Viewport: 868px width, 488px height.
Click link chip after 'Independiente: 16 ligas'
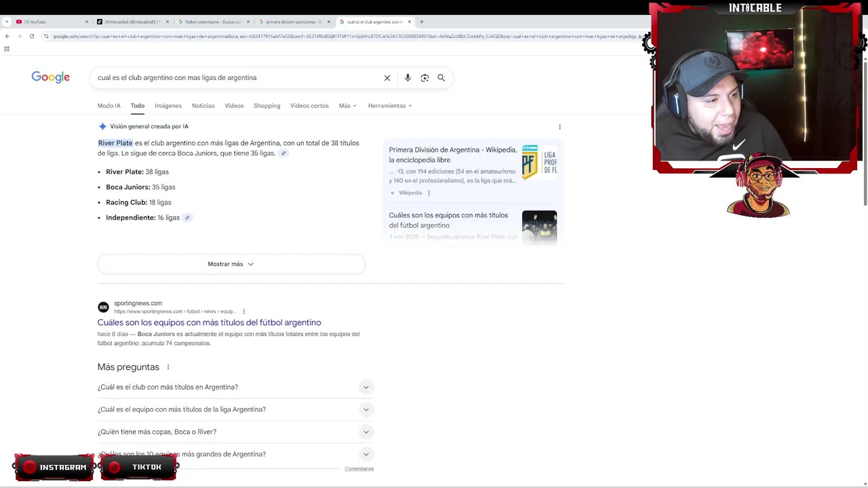coord(188,218)
